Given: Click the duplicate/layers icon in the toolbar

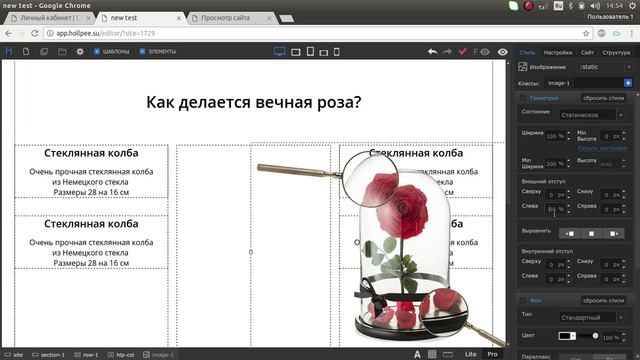Looking at the screenshot, I should pos(44,51).
